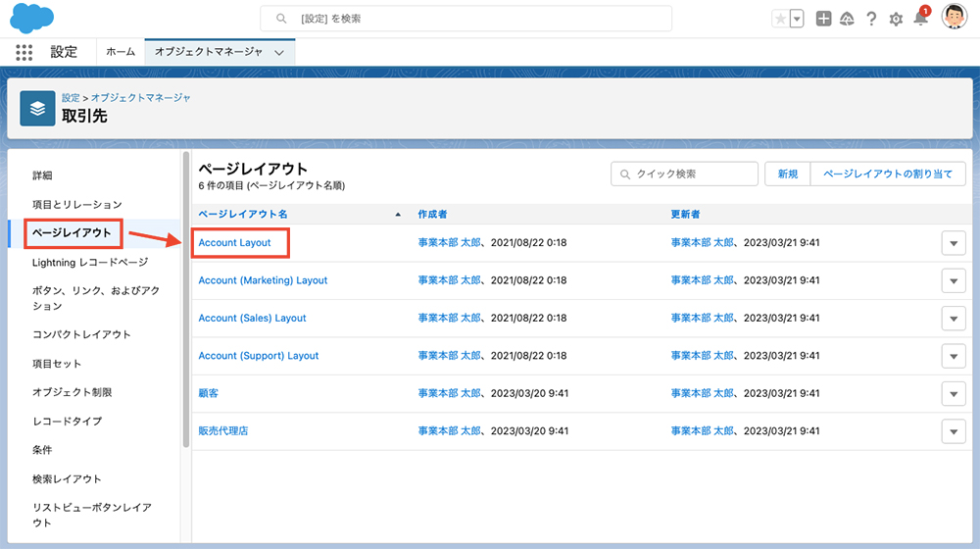The width and height of the screenshot is (980, 549).
Task: Click the ページレイアウトの割り当て button
Action: coord(888,174)
